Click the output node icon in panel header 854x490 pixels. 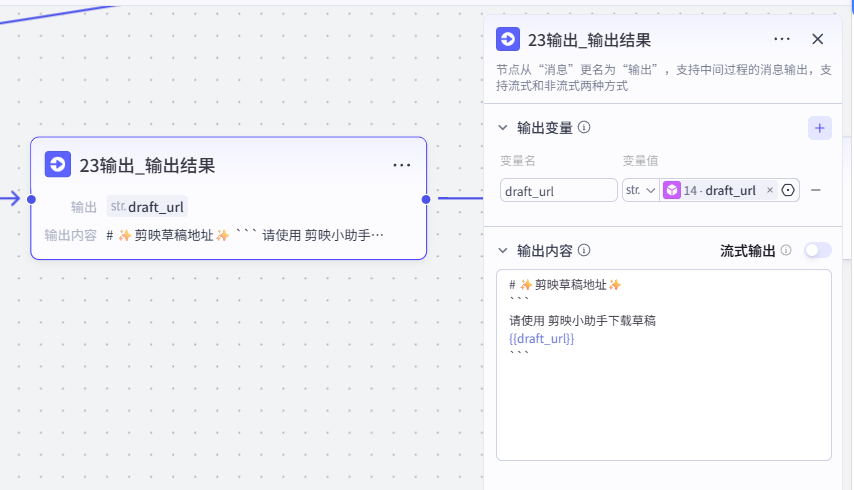508,39
